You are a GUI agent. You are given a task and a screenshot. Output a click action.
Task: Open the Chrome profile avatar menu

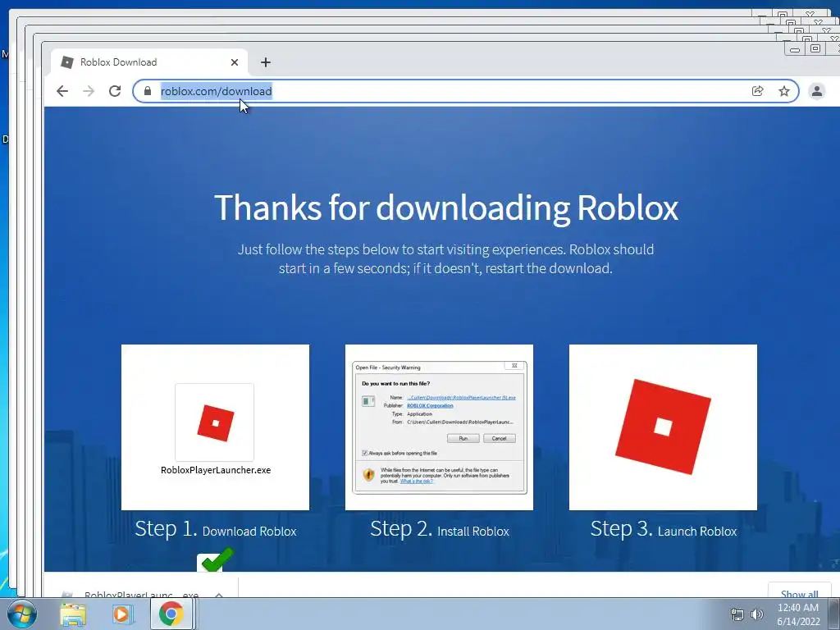pos(817,91)
